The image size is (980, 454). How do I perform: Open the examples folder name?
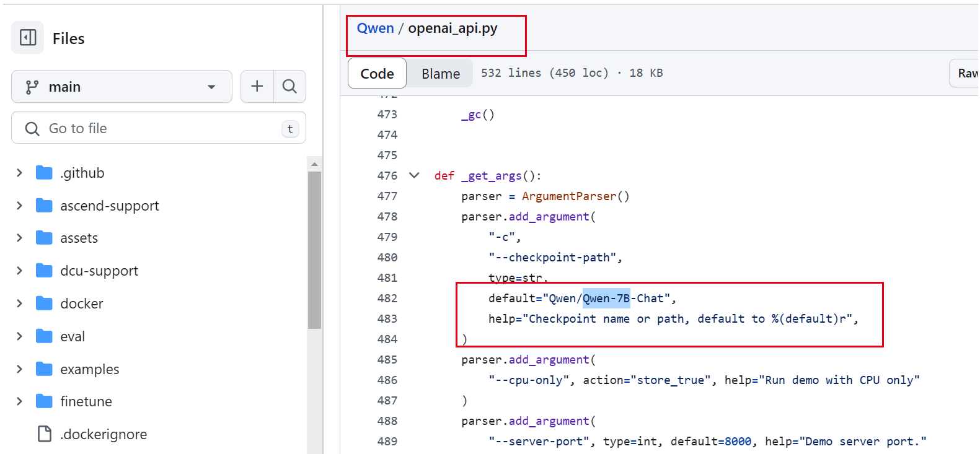tap(90, 369)
